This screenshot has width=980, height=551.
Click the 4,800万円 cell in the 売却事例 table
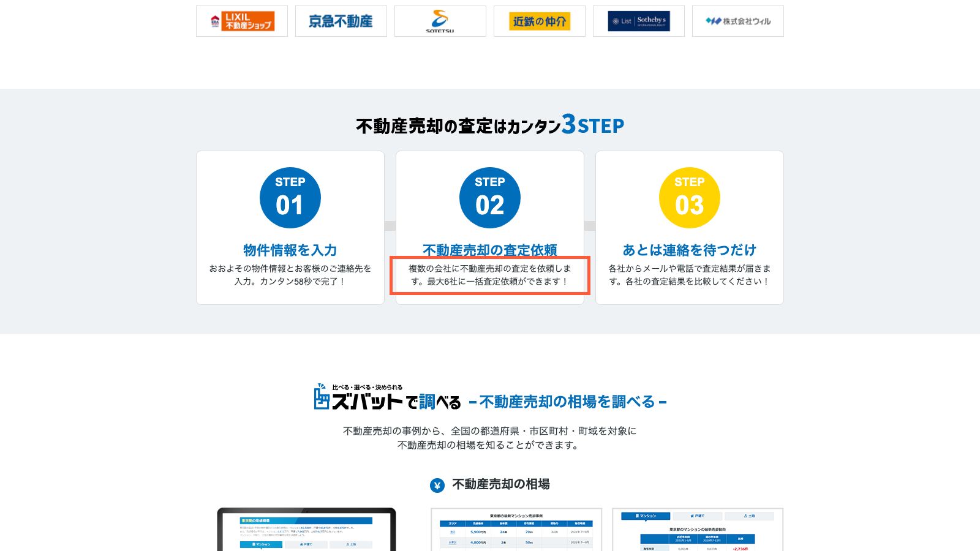(x=478, y=542)
